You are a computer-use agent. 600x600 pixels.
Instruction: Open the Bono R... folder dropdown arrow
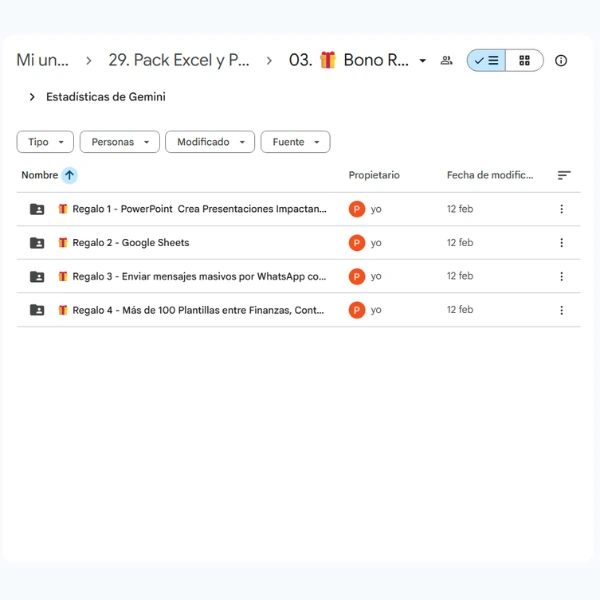(x=422, y=60)
